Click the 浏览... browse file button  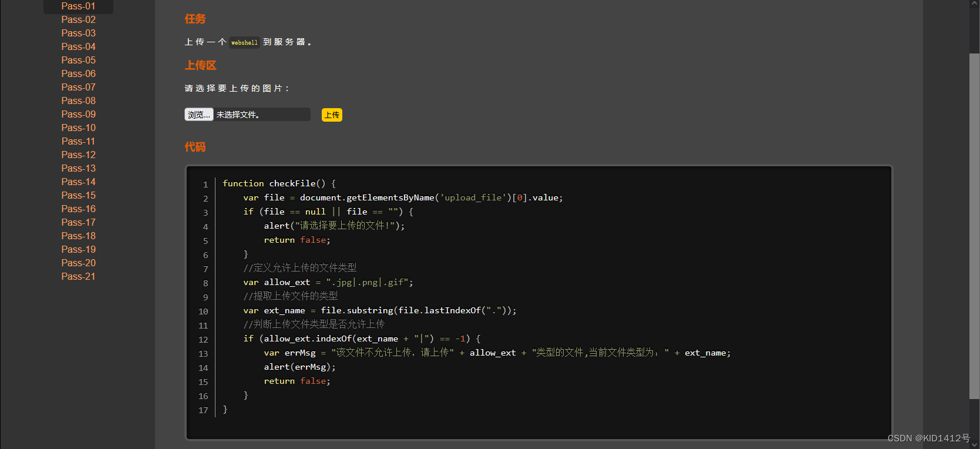(x=198, y=115)
